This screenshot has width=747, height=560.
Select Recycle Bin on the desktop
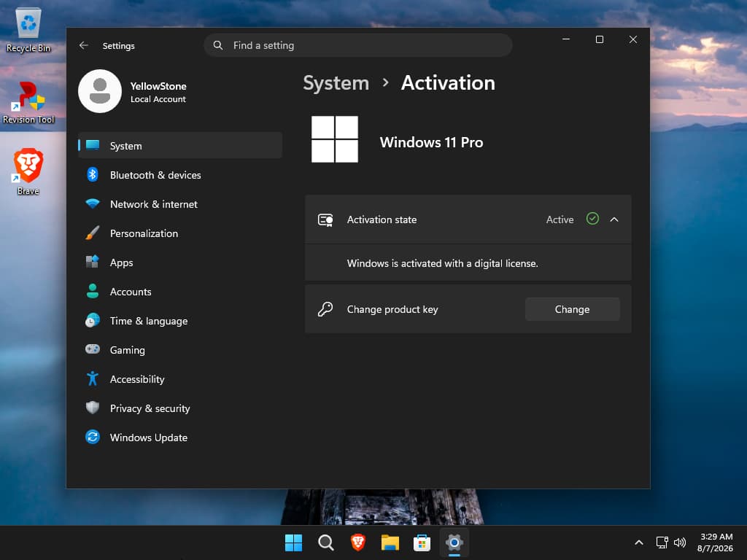[28, 29]
